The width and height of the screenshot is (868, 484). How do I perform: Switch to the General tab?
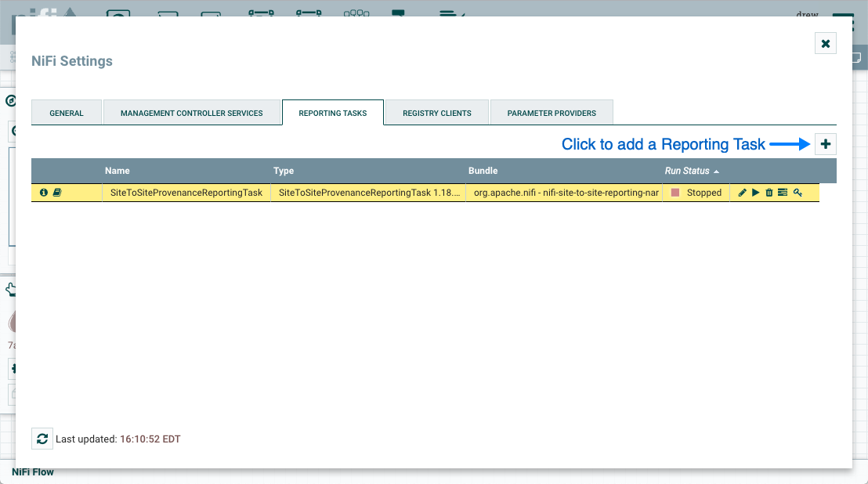tap(67, 113)
